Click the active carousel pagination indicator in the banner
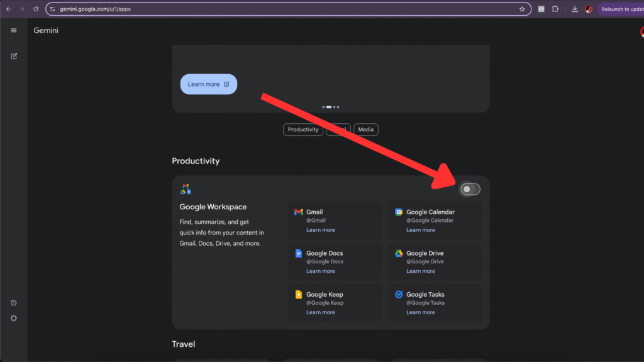The width and height of the screenshot is (644, 362). (328, 107)
